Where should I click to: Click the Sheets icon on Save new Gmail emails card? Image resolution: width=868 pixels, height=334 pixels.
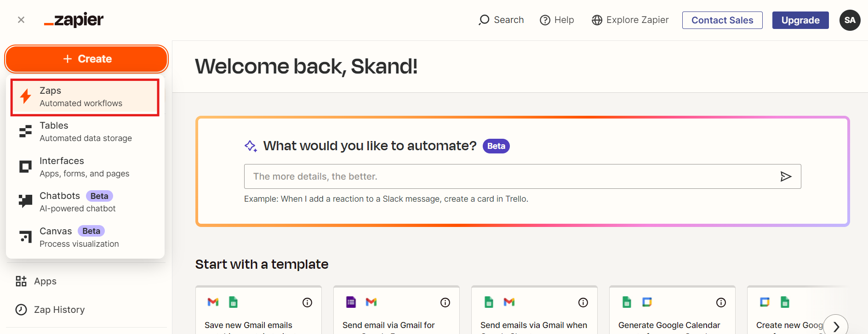(x=234, y=302)
